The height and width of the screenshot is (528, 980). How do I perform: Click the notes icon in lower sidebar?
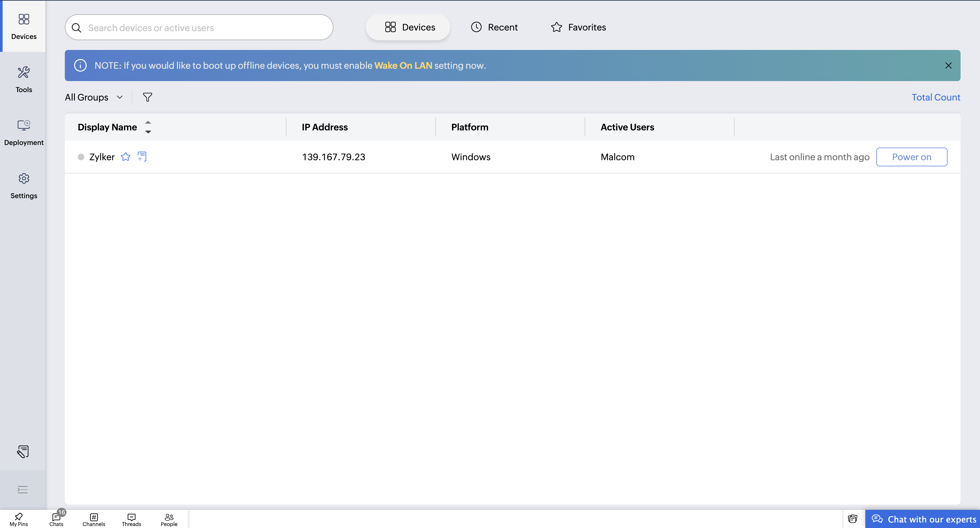23,451
